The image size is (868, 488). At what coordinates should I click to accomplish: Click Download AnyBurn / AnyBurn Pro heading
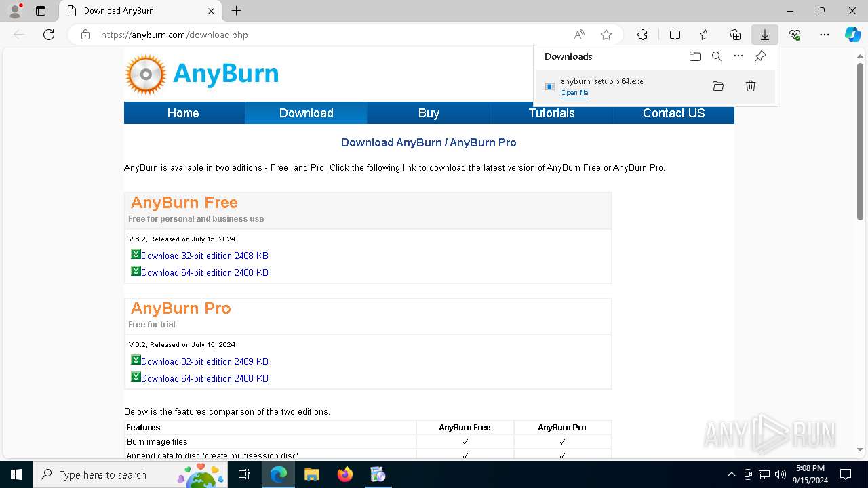[x=429, y=142]
